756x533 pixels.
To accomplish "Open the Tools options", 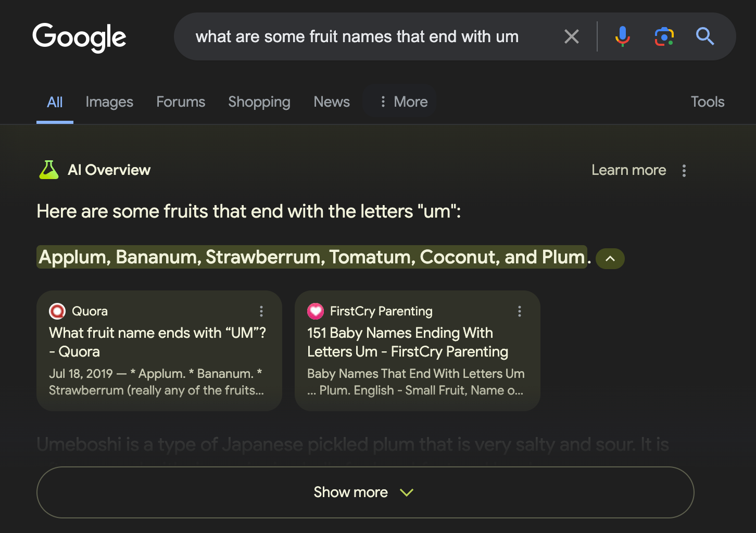I will pos(707,102).
